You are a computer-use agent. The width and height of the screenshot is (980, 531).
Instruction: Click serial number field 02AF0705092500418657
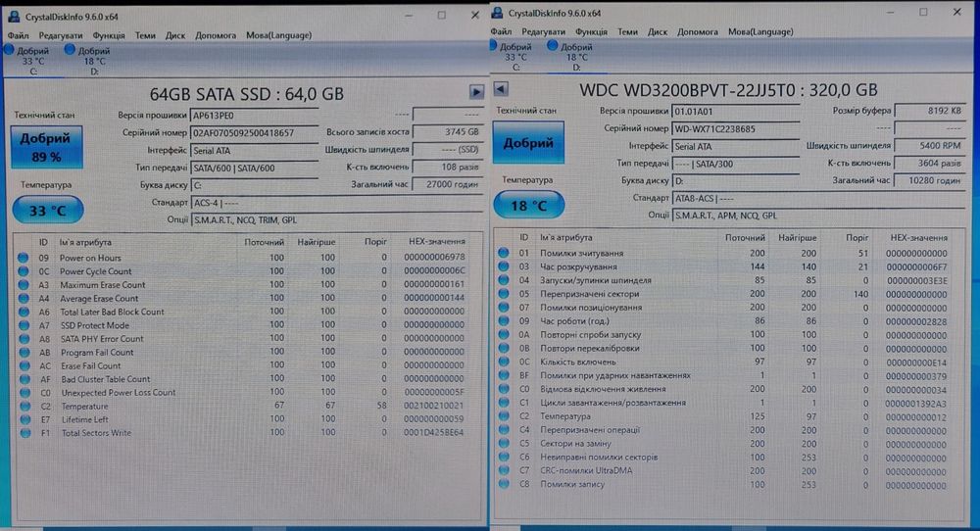click(255, 133)
